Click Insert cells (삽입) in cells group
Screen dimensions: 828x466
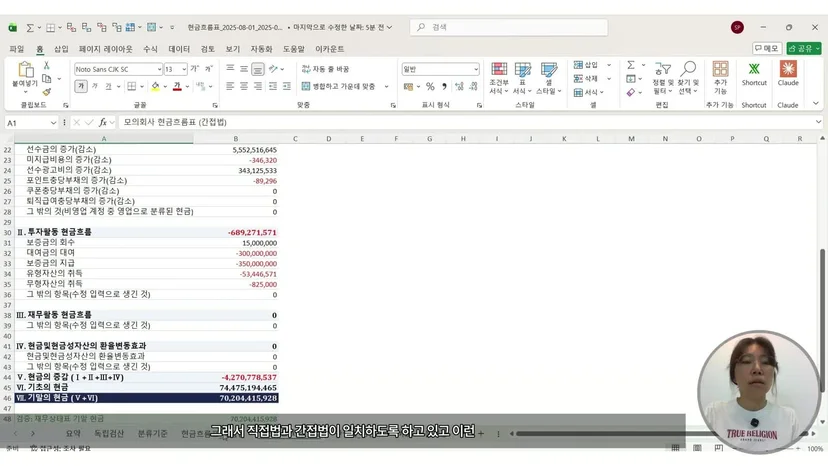[x=586, y=65]
